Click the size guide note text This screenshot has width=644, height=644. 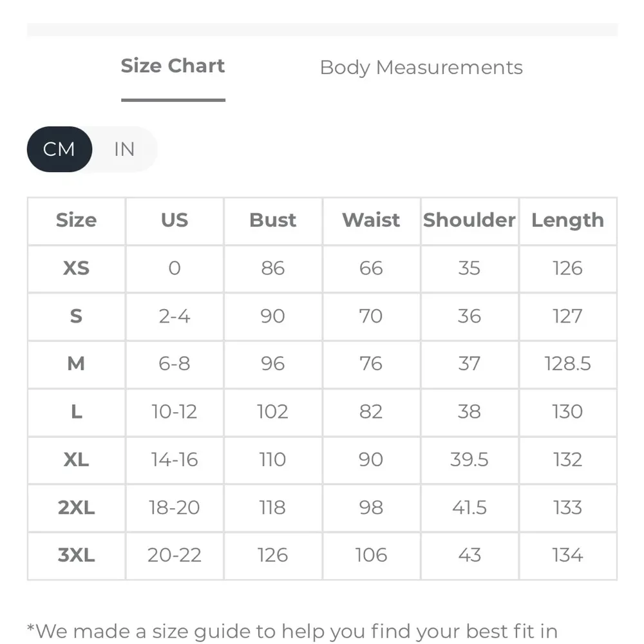pyautogui.click(x=292, y=630)
